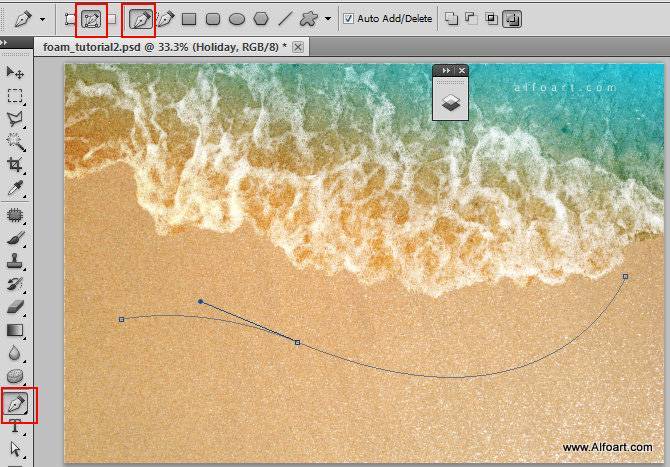Select the Crop tool

(15, 164)
